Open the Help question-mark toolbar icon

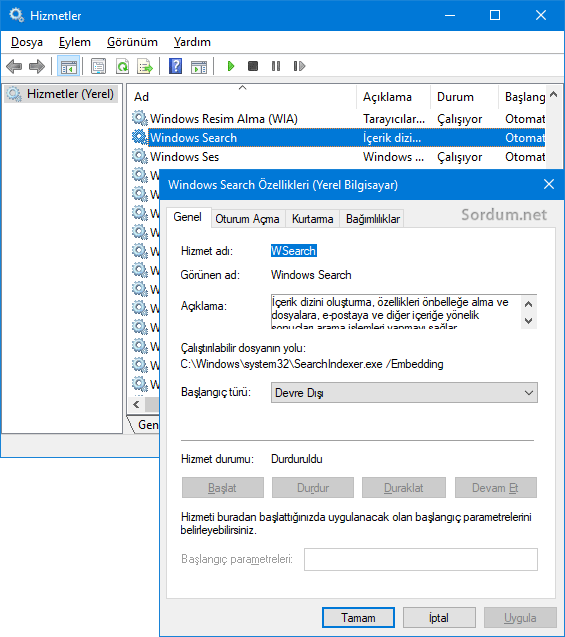coord(175,66)
